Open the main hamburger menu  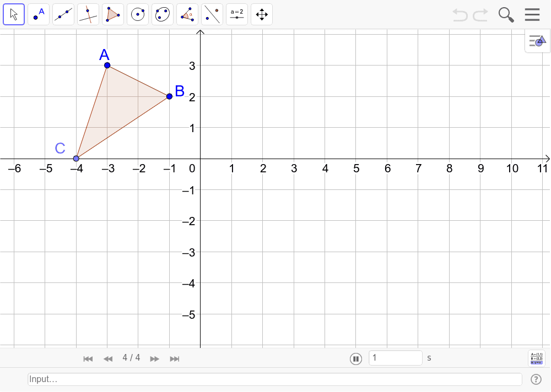click(x=532, y=14)
